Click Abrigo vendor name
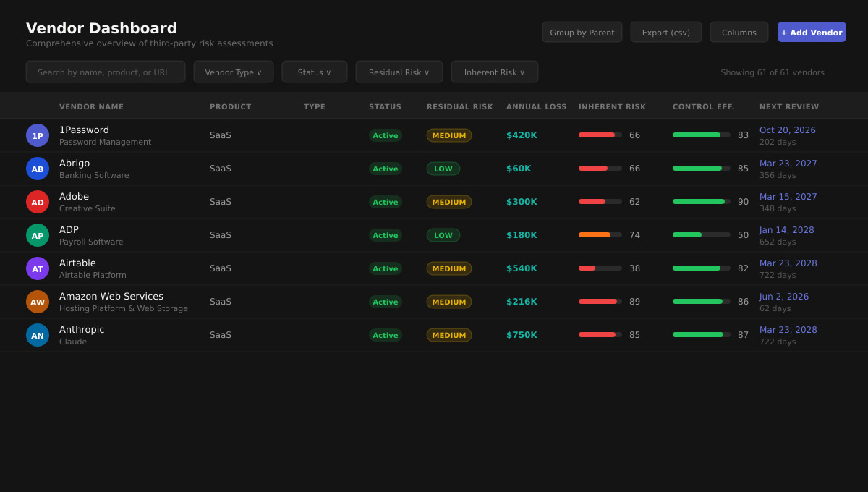 point(75,163)
